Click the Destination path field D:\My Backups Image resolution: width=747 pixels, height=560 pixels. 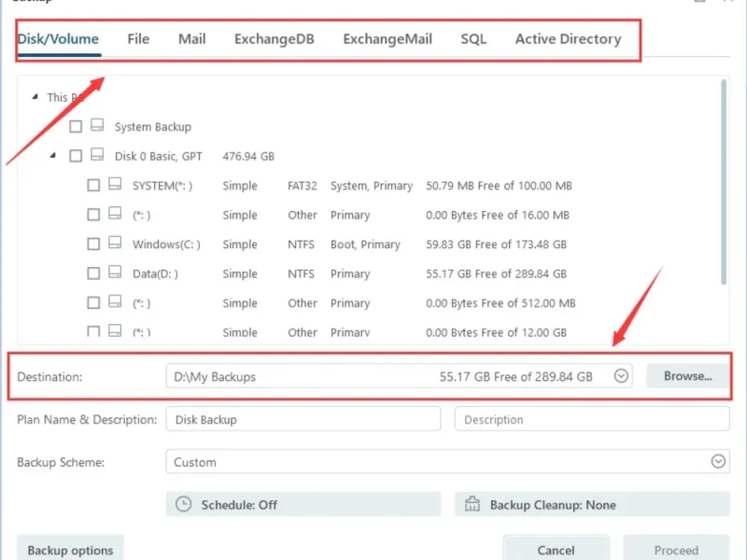399,376
